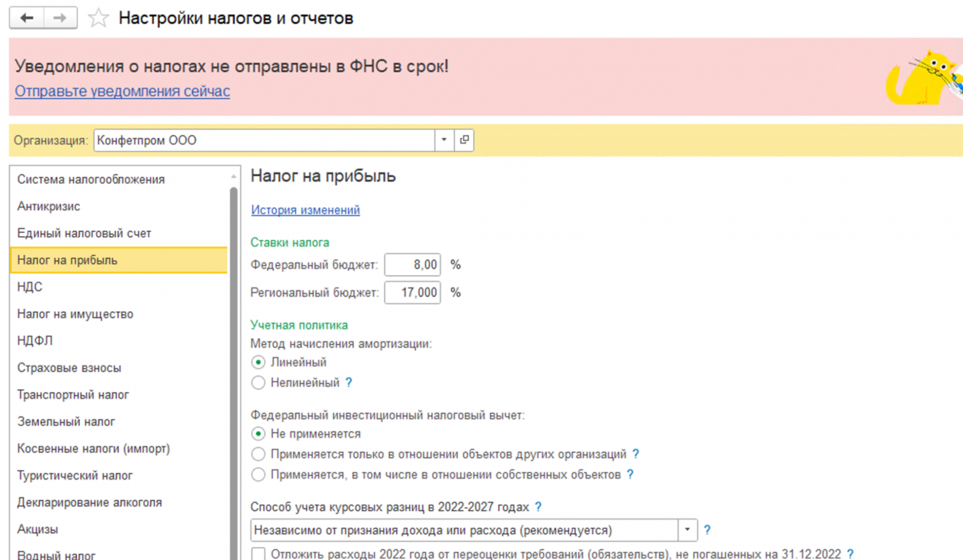Image resolution: width=963 pixels, height=560 pixels.
Task: Open 'Налог на имущество' section
Action: pos(119,314)
